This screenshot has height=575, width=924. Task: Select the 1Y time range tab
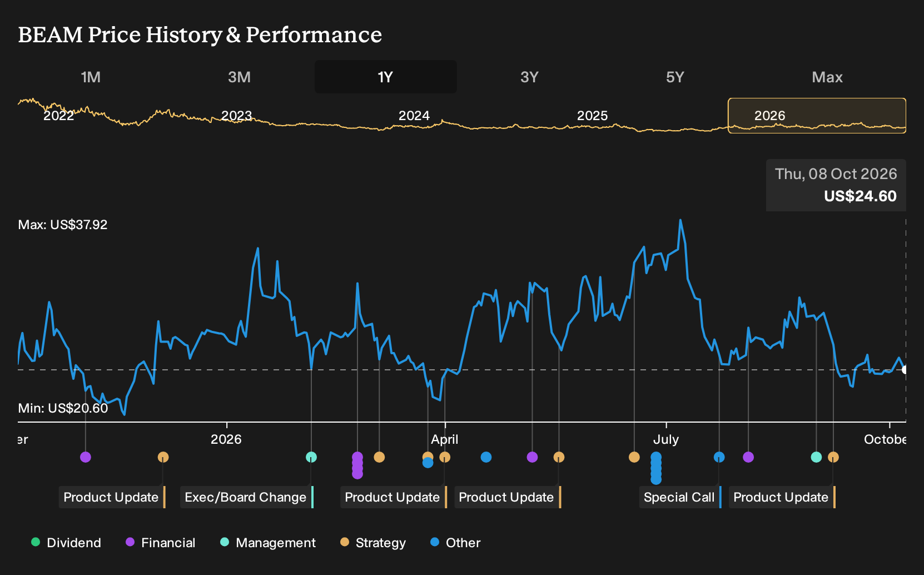click(x=386, y=77)
